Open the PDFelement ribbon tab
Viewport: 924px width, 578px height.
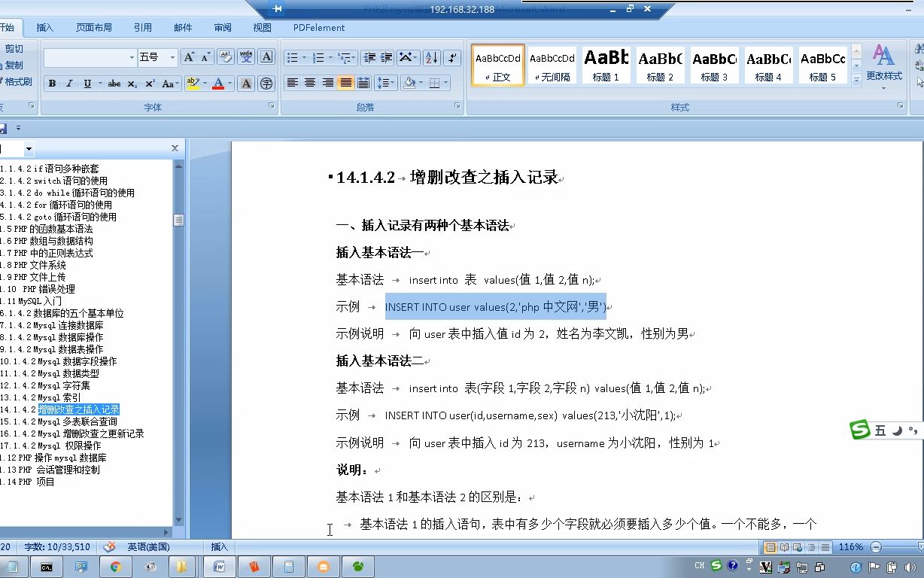click(x=319, y=27)
